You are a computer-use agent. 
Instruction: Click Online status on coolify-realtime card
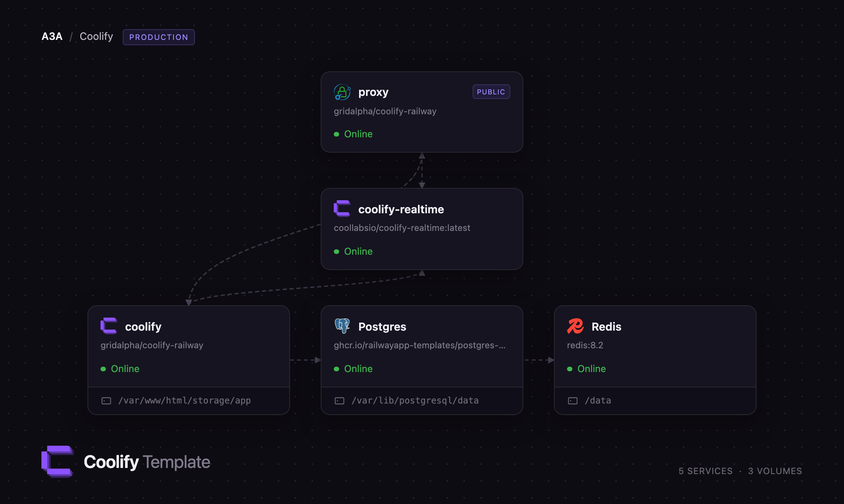tap(358, 252)
